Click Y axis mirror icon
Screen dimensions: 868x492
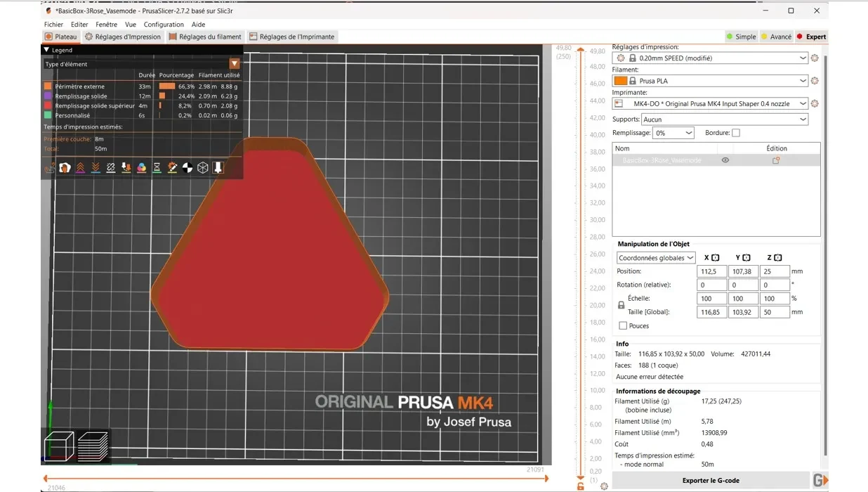747,258
